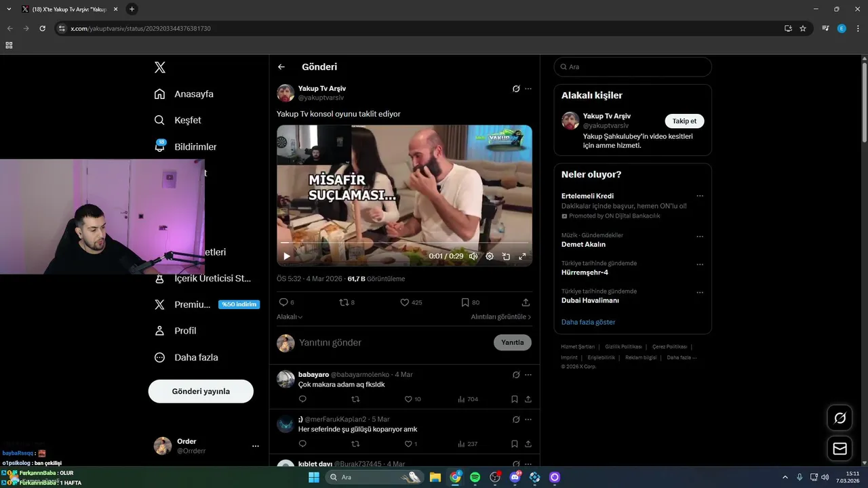The width and height of the screenshot is (868, 488).
Task: Expand the Alakalı sort dropdown
Action: coord(290,317)
